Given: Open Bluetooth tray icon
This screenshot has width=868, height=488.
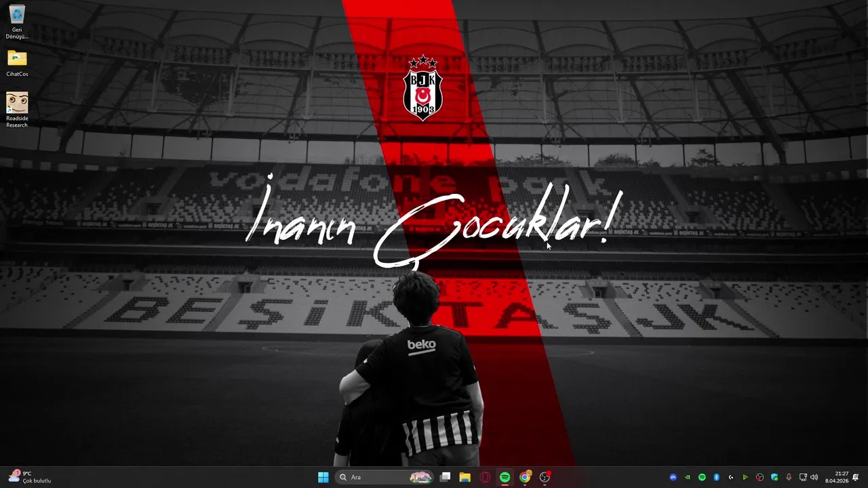Looking at the screenshot, I should point(716,477).
